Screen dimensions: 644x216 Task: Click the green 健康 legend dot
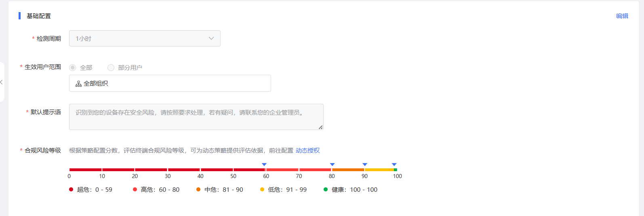[x=326, y=189]
